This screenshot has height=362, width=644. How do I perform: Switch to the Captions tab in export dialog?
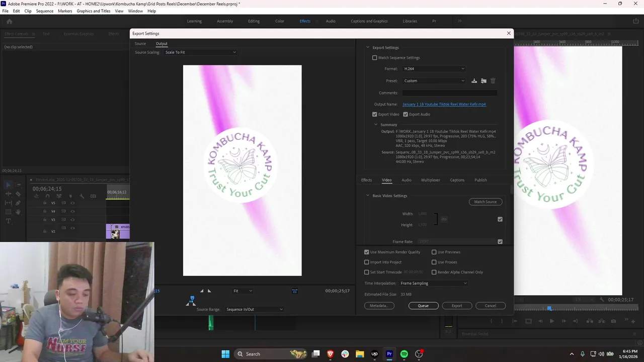[x=457, y=180]
